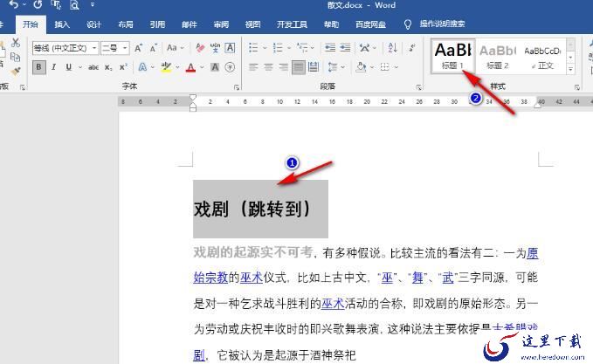Expand the styles gallery More arrow

tap(570, 69)
